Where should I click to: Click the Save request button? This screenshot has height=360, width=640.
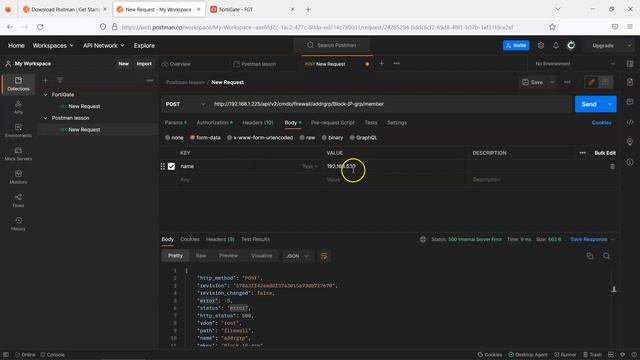533,82
